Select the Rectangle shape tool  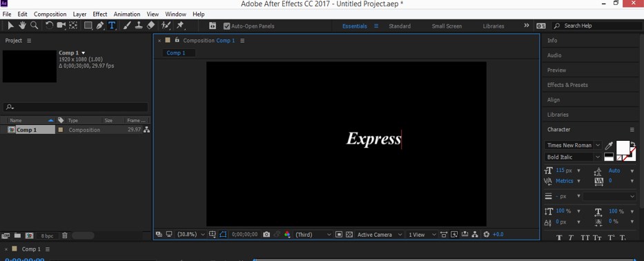tap(88, 26)
